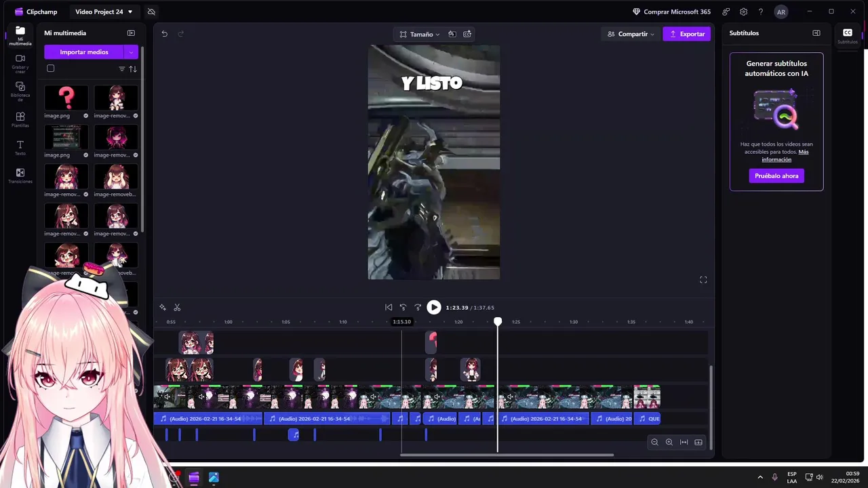Image resolution: width=868 pixels, height=488 pixels.
Task: Rewind 5 seconds
Action: coord(403,307)
